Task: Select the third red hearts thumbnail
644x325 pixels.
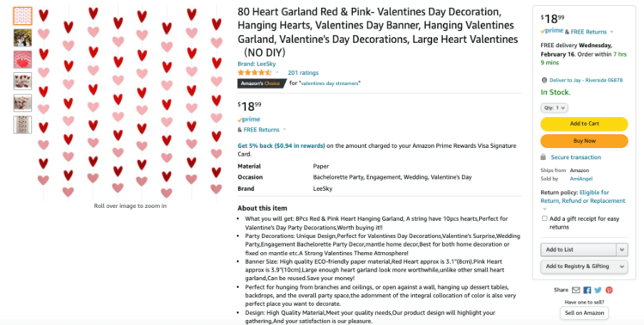Action: pyautogui.click(x=22, y=59)
